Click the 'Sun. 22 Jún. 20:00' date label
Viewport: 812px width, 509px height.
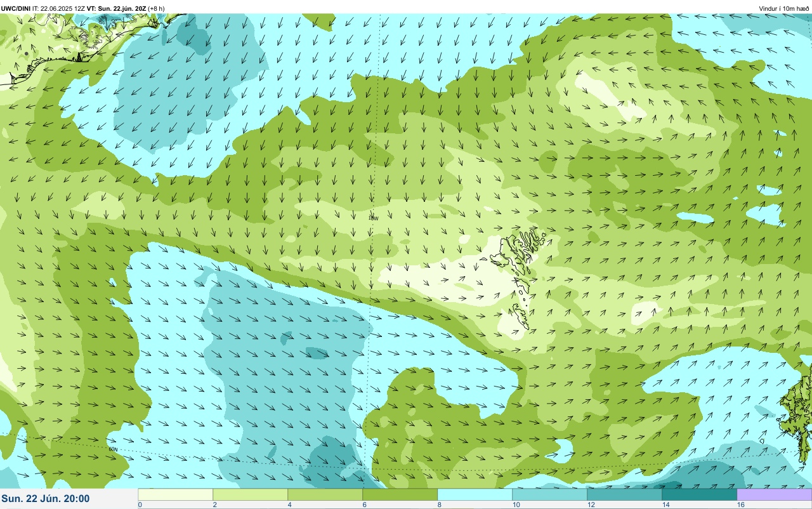(x=46, y=499)
